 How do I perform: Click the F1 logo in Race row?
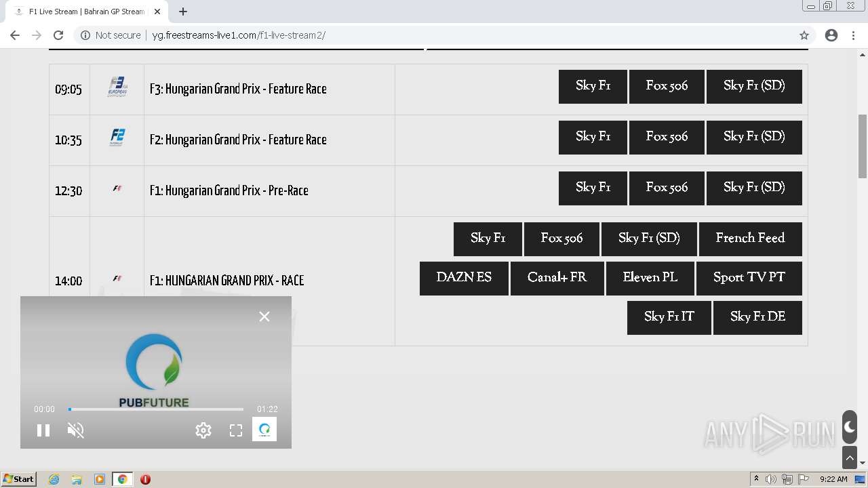pyautogui.click(x=117, y=279)
